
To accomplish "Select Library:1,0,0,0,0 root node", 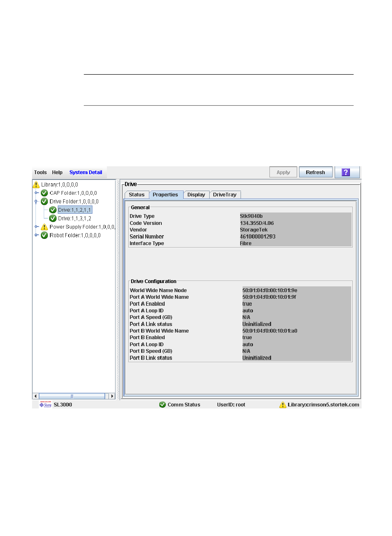I will [x=59, y=184].
